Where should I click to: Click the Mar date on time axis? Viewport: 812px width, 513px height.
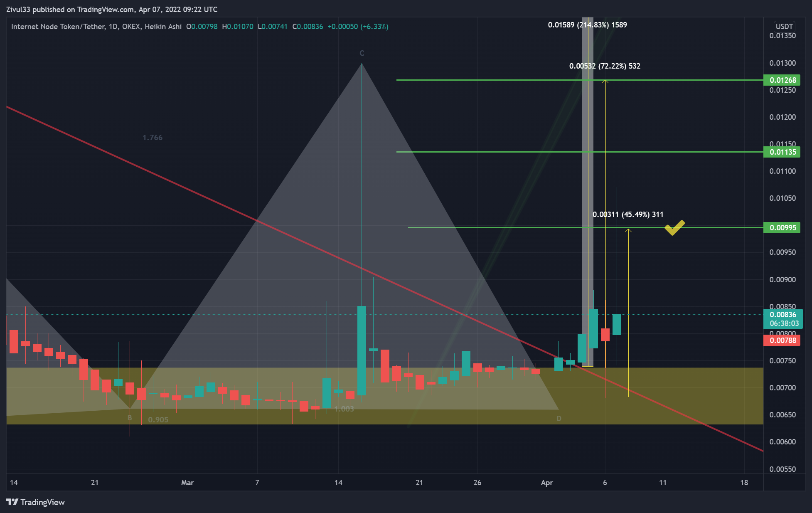[x=187, y=483]
